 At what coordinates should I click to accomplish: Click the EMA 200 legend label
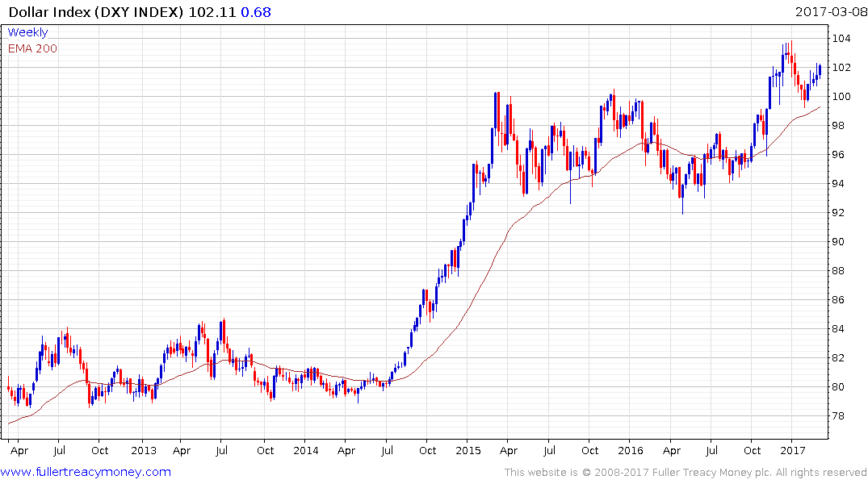32,48
